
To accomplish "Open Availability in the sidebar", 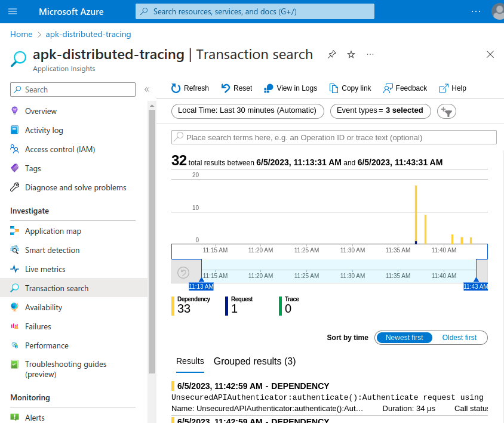I will click(x=73, y=307).
